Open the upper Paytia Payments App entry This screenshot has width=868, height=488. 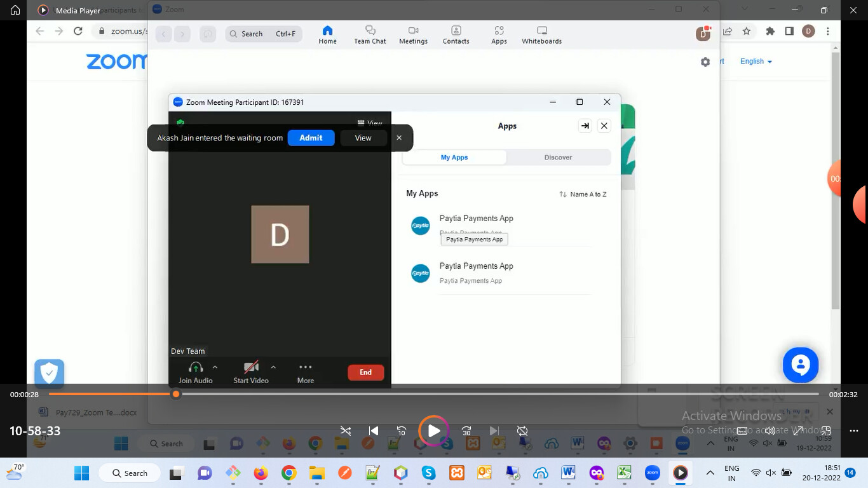499,225
